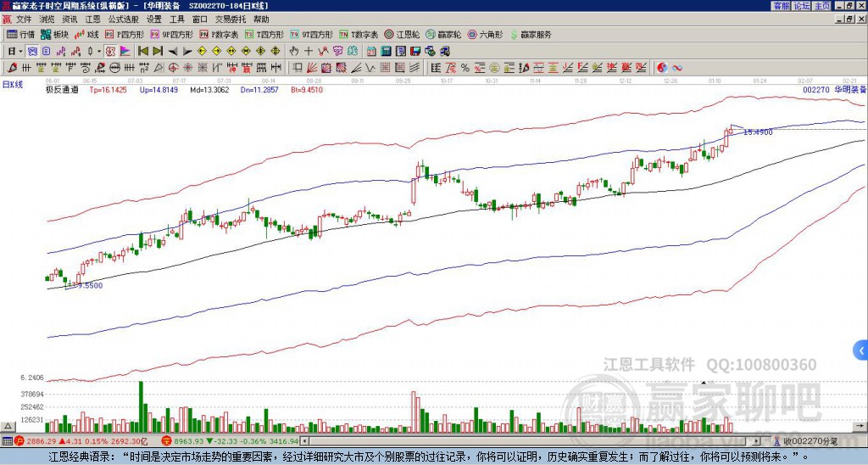868x465 pixels.
Task: Open the 交易委托 menu
Action: pyautogui.click(x=231, y=20)
